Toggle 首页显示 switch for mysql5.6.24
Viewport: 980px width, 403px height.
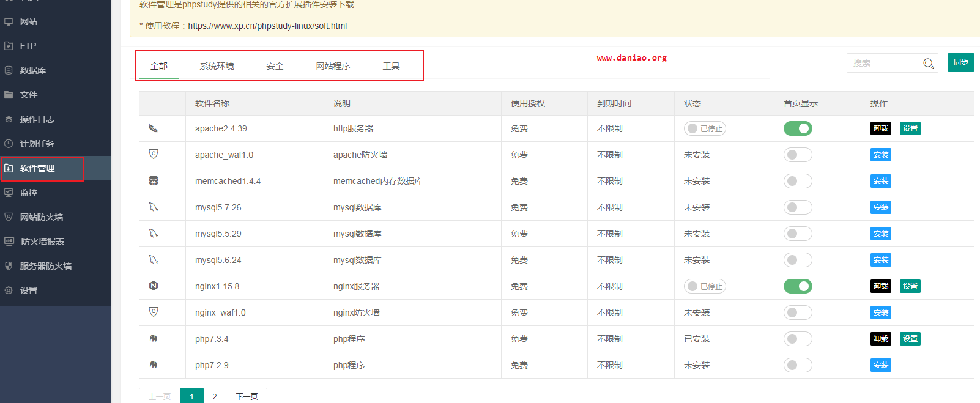pos(798,260)
